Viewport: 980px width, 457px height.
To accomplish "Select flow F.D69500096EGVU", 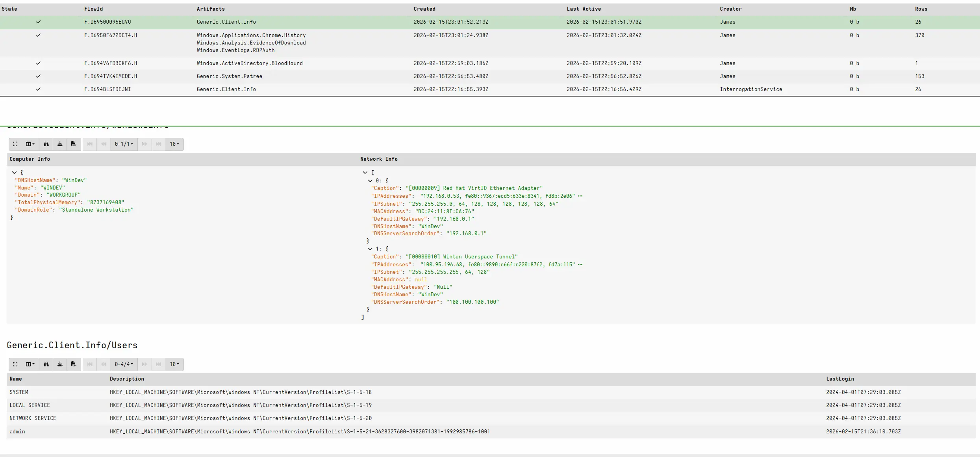I will tap(490, 22).
